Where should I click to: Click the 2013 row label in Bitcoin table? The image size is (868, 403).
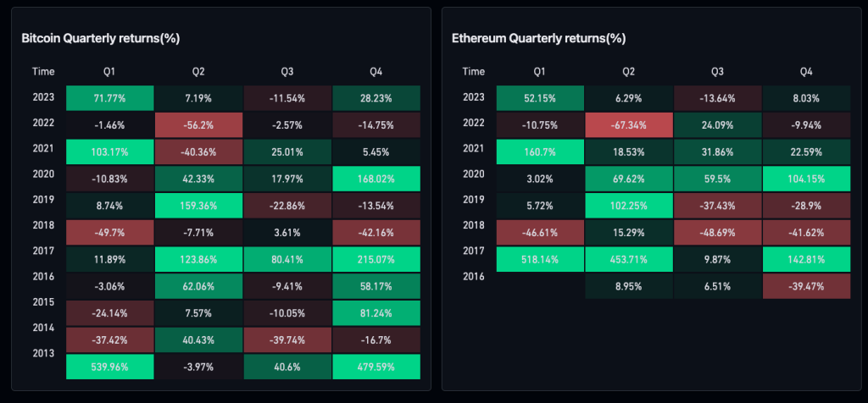[x=43, y=353]
